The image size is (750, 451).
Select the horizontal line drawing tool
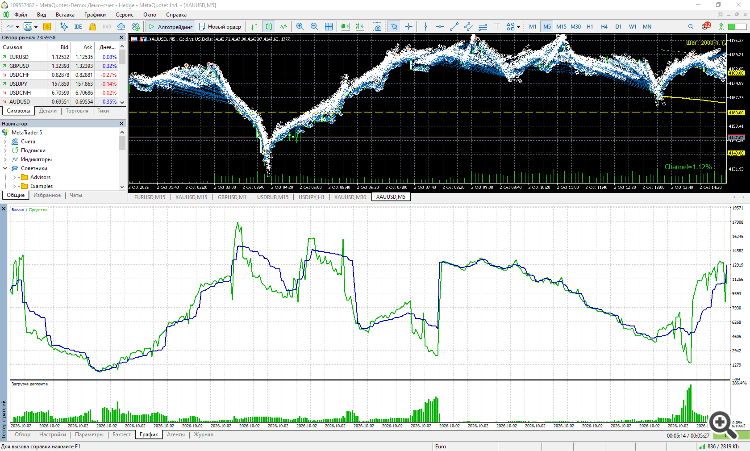[x=440, y=27]
